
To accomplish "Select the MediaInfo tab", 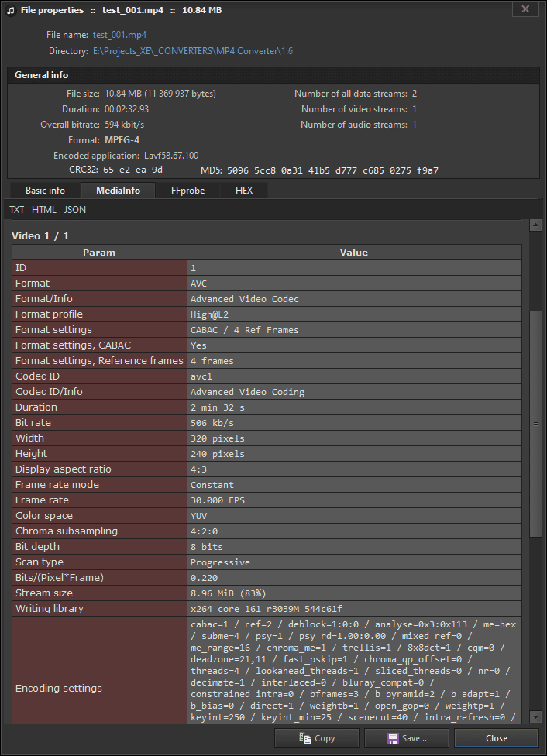I will click(x=118, y=190).
